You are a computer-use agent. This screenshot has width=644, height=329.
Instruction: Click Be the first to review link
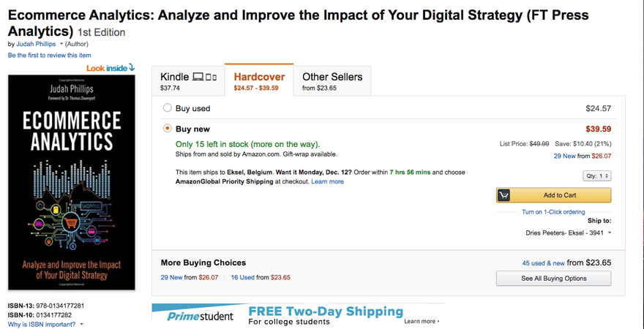[x=50, y=56]
